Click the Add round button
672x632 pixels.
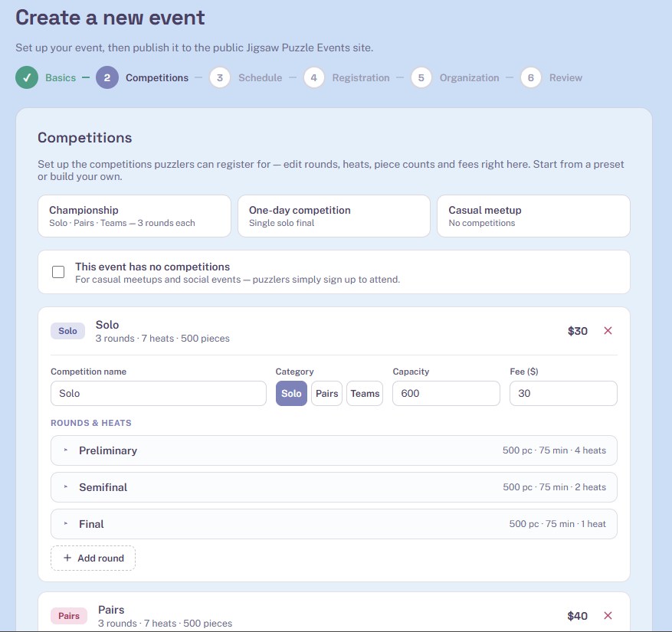click(93, 558)
